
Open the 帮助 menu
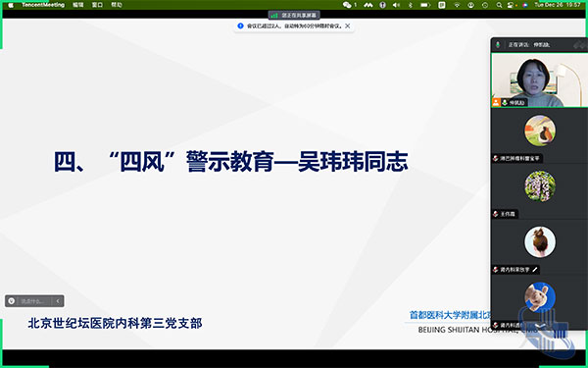point(117,5)
